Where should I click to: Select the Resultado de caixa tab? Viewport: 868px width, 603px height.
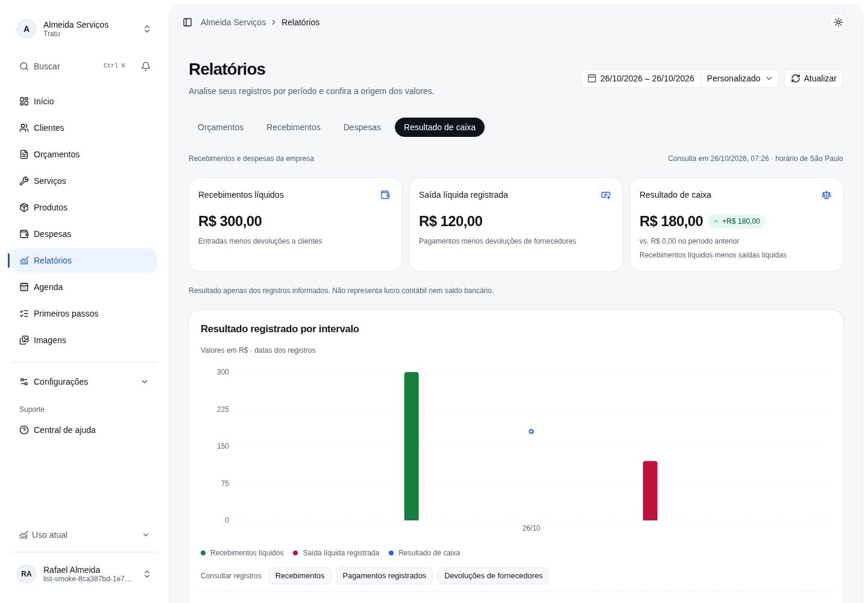point(439,127)
